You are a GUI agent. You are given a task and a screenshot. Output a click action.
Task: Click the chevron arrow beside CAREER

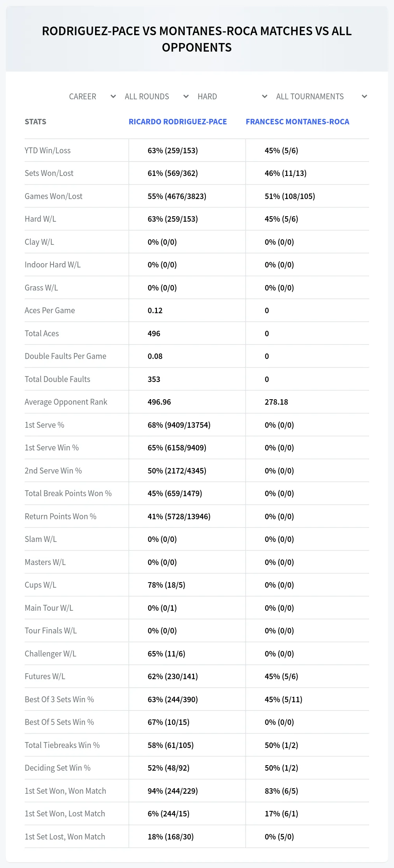coord(113,97)
